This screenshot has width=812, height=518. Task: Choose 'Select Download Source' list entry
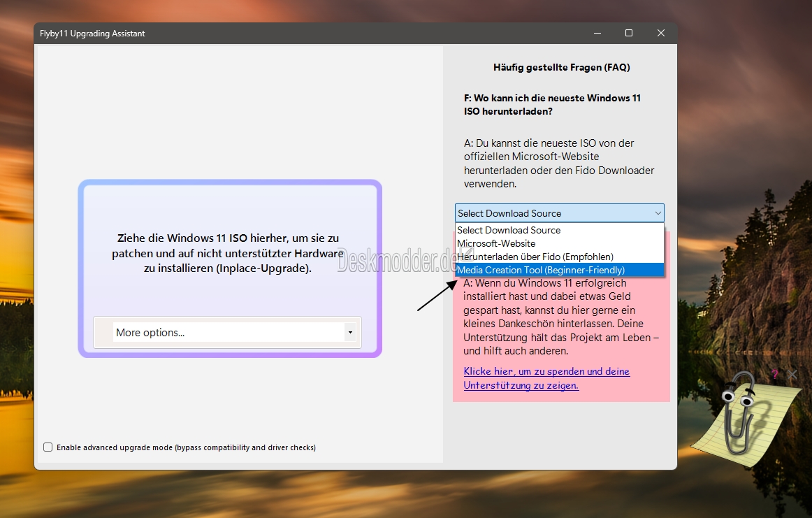559,230
